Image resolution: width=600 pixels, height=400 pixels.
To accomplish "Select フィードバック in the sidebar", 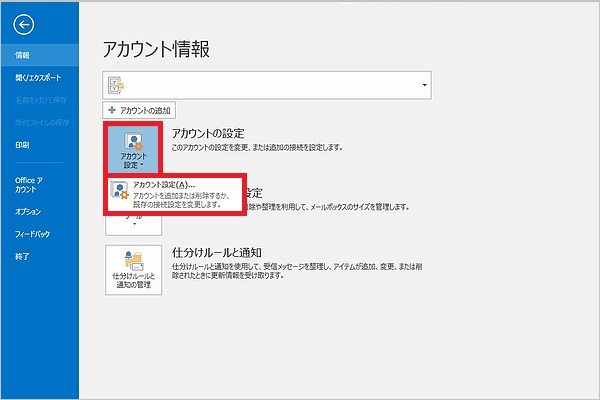I will click(x=33, y=234).
